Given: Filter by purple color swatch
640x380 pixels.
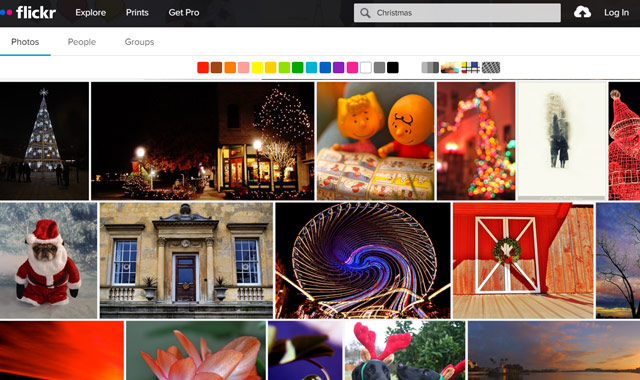Looking at the screenshot, I should pyautogui.click(x=338, y=67).
